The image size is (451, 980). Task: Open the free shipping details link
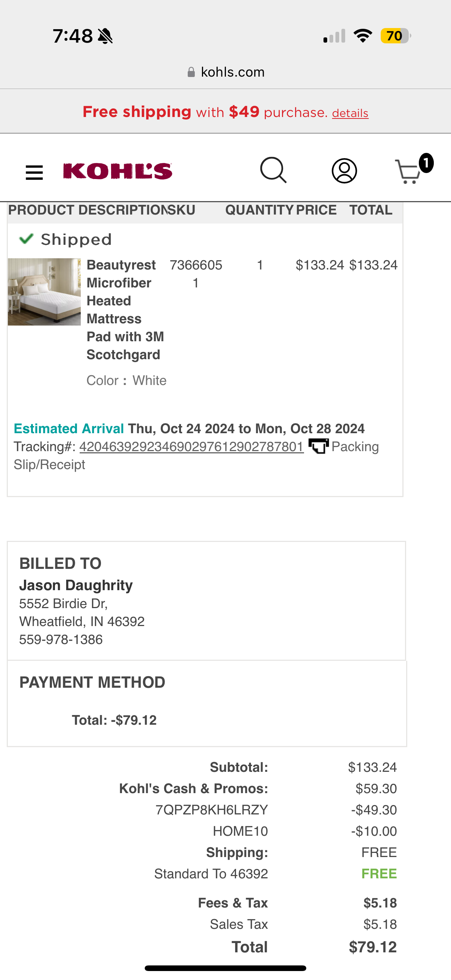click(350, 113)
